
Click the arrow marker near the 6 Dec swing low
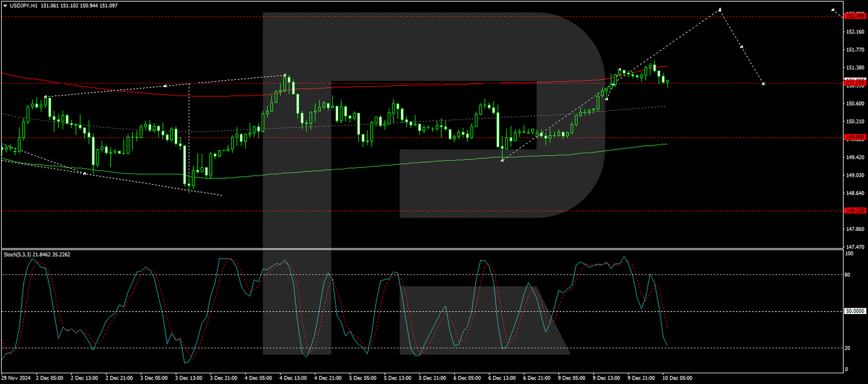(502, 160)
